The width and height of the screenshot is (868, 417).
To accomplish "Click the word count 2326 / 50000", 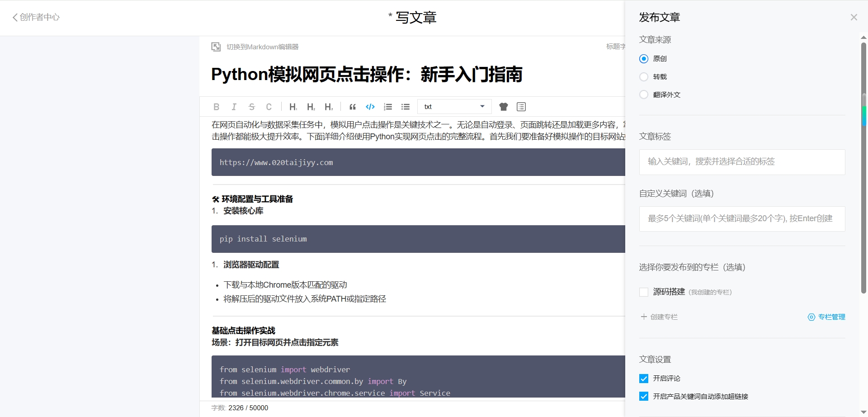I will tap(248, 408).
